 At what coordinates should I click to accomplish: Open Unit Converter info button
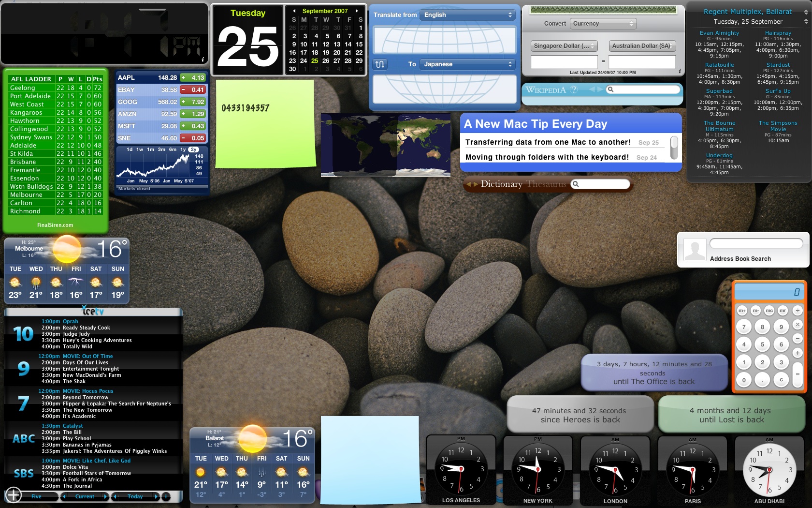pos(680,71)
